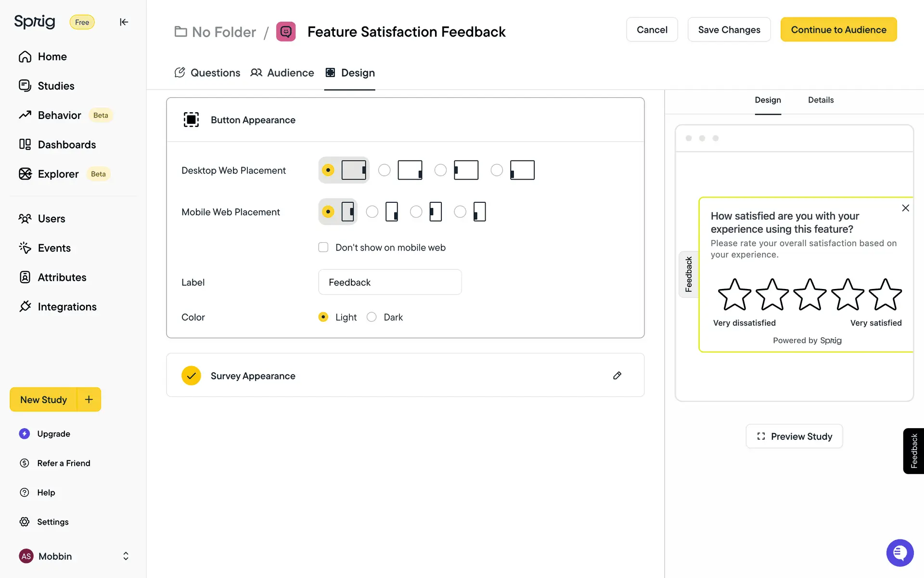Click Continue to Audience button

(x=838, y=30)
